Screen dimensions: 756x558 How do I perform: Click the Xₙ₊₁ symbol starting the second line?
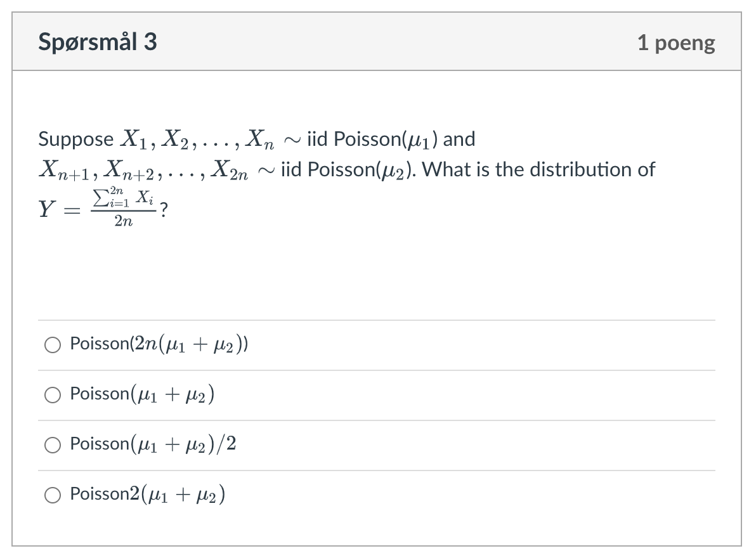(x=63, y=170)
